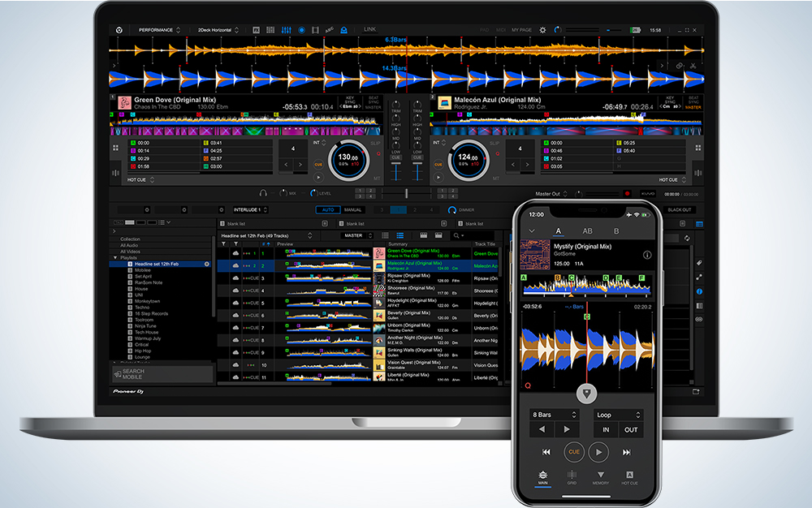The height and width of the screenshot is (508, 812).
Task: Tap the HOT CUE tab icon on phone
Action: (x=630, y=477)
